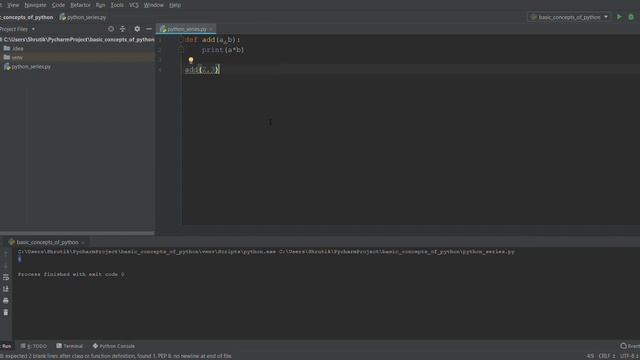The height and width of the screenshot is (360, 640).
Task: Click the PEP 8 warning message in status bar
Action: point(116,356)
